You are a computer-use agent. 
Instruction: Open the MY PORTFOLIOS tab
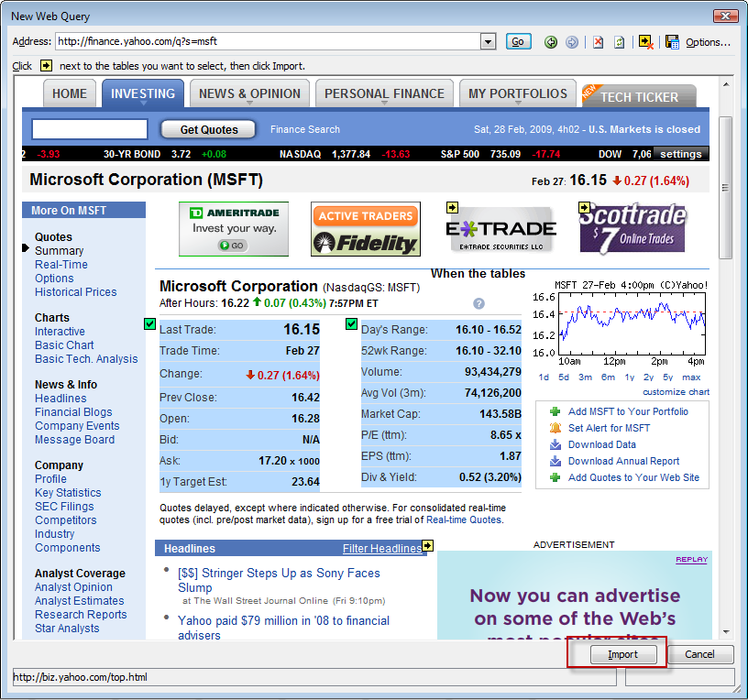coord(518,93)
